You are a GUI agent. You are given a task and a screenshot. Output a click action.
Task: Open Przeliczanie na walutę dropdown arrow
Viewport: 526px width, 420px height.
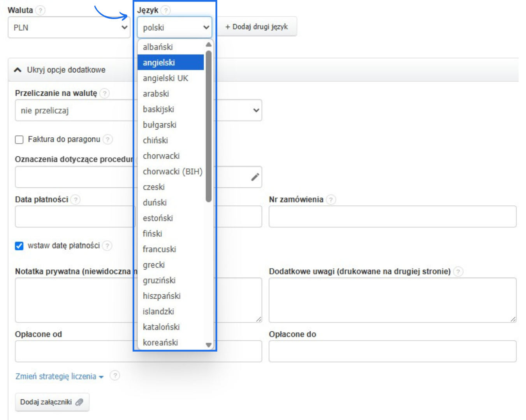point(256,110)
